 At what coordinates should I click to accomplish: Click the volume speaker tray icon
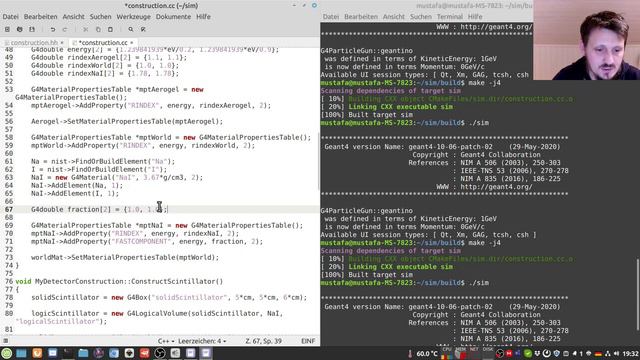(616, 353)
